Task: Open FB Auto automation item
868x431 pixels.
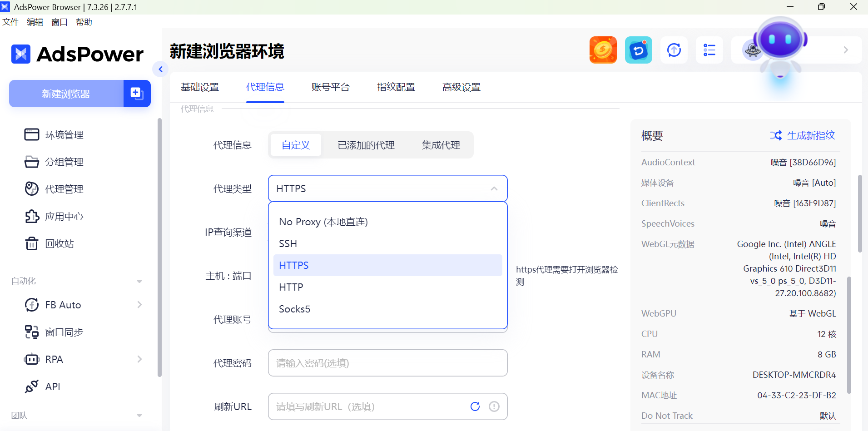Action: (63, 305)
